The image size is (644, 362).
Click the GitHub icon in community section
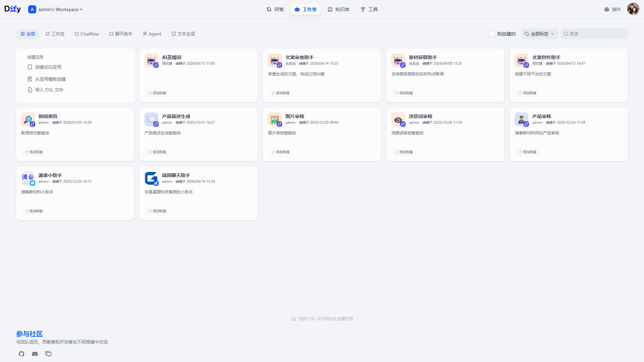point(21,354)
